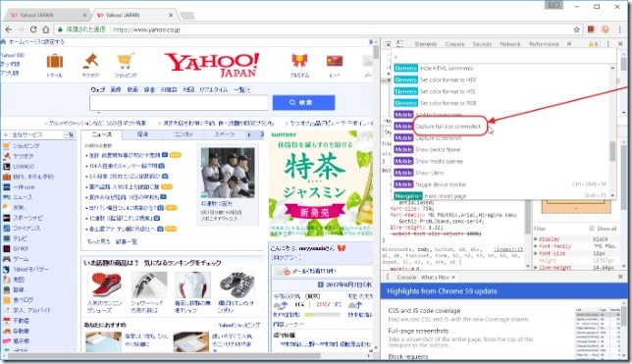Click the red running shoes product thumbnail

(x=105, y=285)
